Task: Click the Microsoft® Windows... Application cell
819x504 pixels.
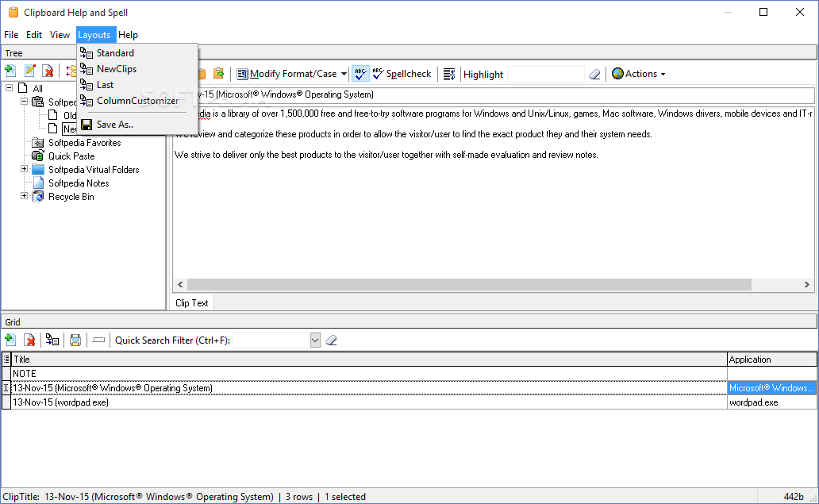Action: [x=772, y=388]
